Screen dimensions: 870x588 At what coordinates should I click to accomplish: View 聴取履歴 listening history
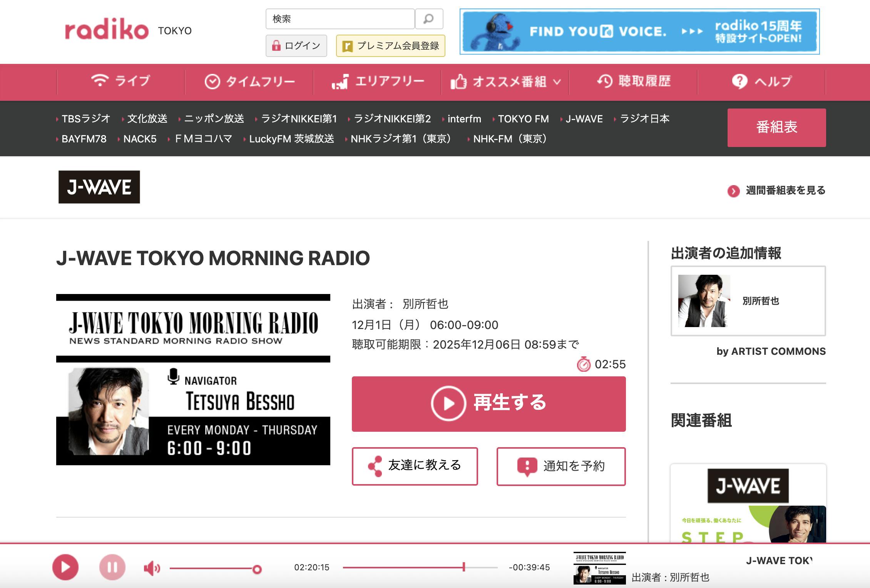633,82
